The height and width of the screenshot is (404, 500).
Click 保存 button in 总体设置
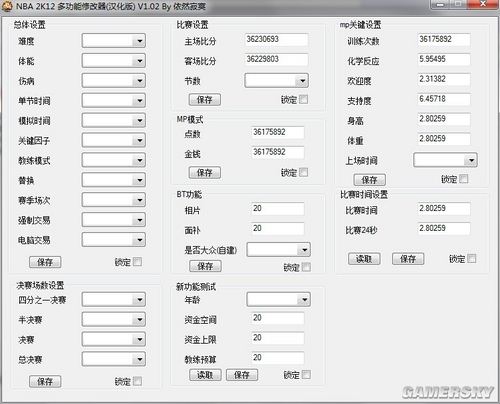(x=45, y=262)
